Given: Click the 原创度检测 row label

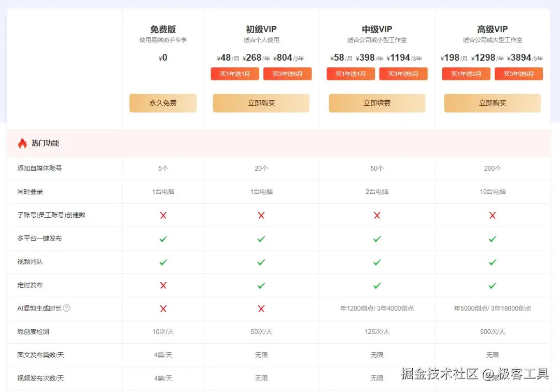Looking at the screenshot, I should 33,331.
